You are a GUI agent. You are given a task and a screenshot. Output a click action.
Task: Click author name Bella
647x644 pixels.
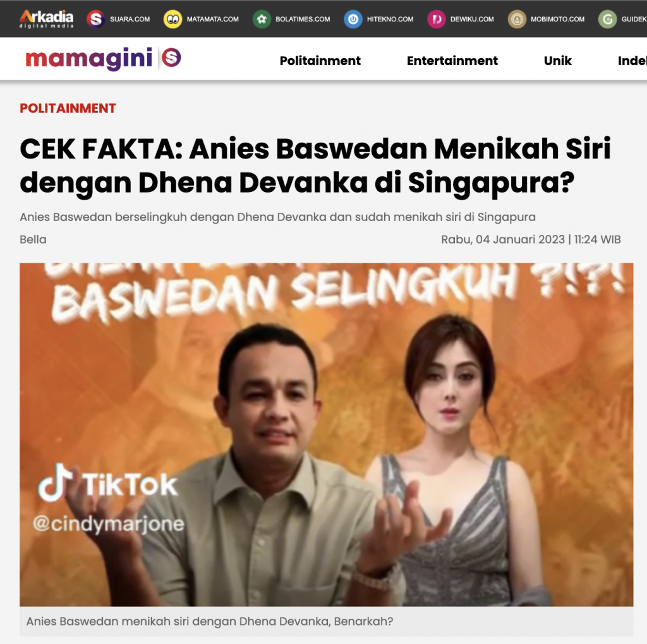pos(33,239)
